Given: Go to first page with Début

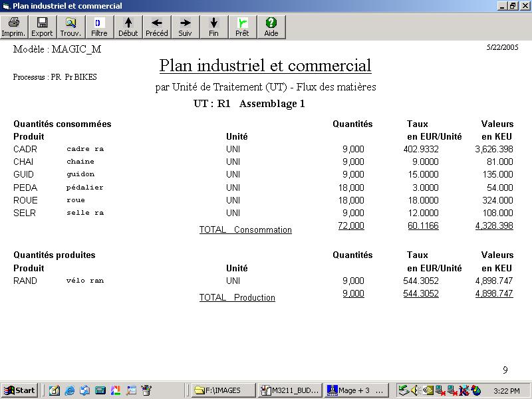Looking at the screenshot, I should point(128,27).
